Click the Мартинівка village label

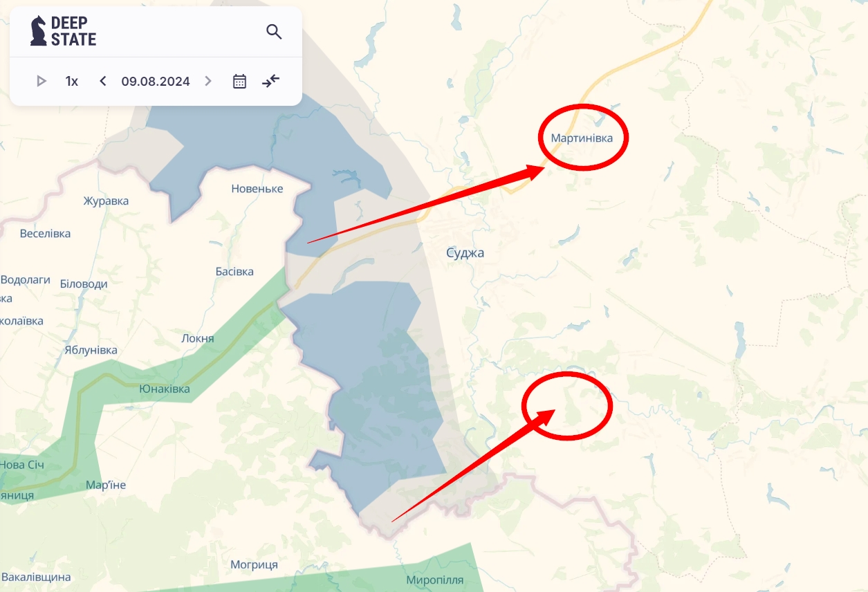[582, 138]
